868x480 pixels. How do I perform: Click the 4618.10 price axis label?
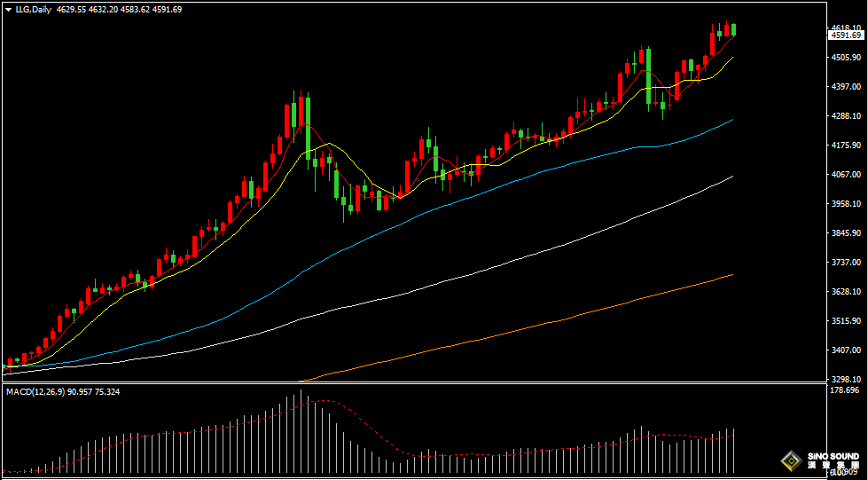[x=847, y=28]
